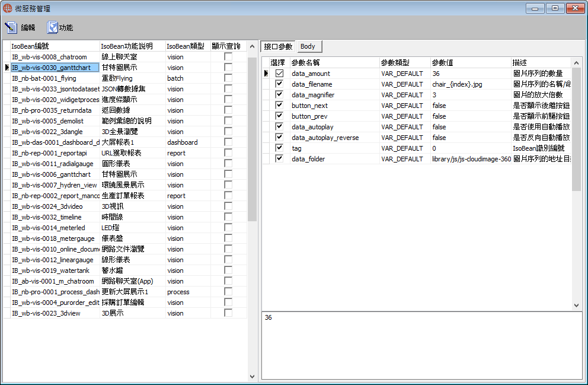588x385 pixels.
Task: Open the 功能 function toolbar icon
Action: point(53,27)
